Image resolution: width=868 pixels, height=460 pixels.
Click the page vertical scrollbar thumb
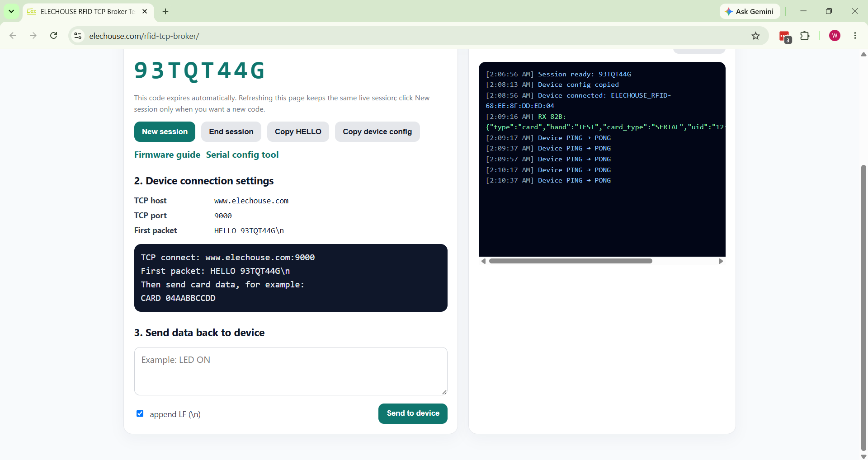pyautogui.click(x=863, y=307)
